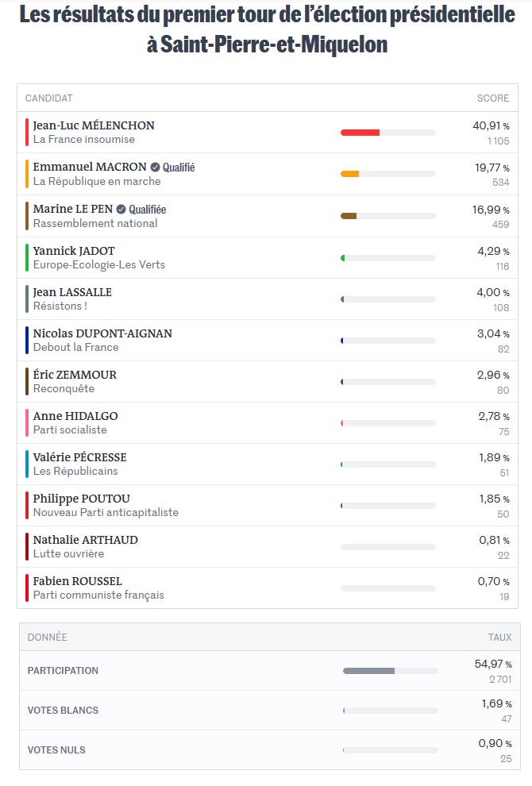
Task: Click the CANDIDAT column header
Action: click(49, 98)
